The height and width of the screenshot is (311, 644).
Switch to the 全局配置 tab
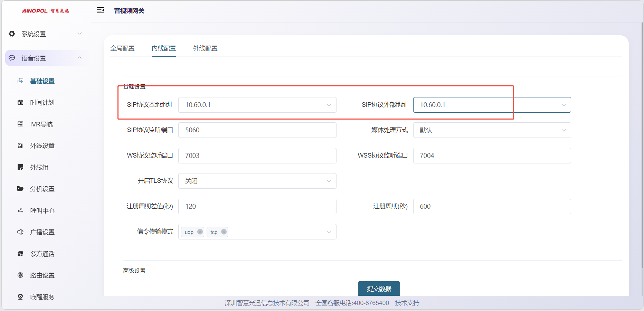pyautogui.click(x=122, y=48)
